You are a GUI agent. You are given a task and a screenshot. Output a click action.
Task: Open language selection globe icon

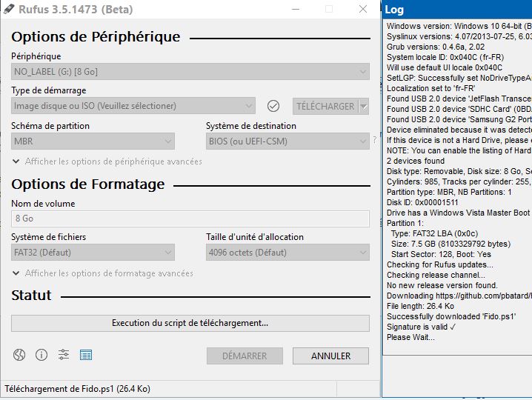[x=19, y=355]
